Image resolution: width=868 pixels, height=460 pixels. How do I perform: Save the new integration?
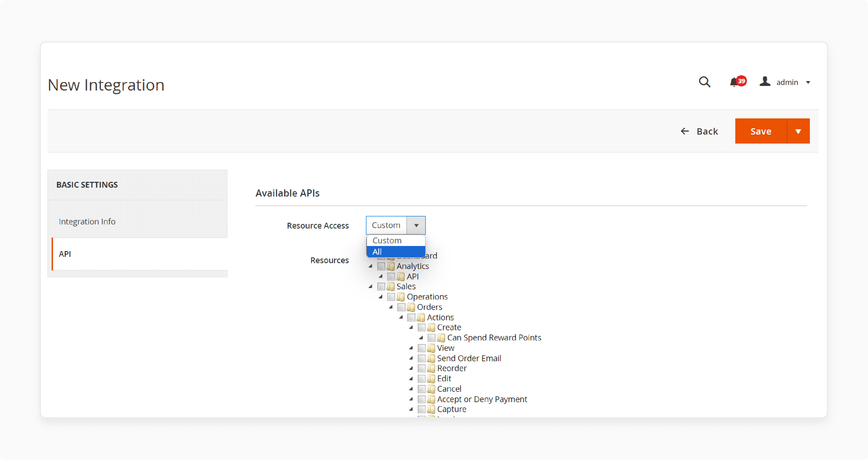(x=760, y=131)
